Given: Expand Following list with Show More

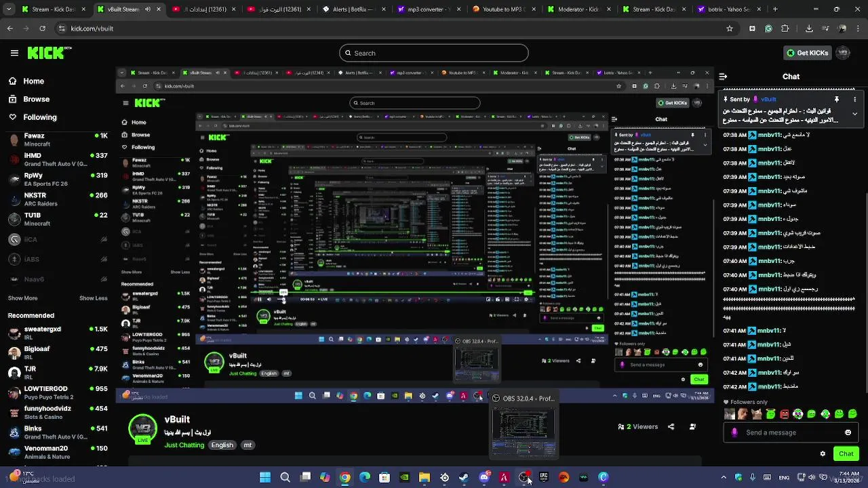Looking at the screenshot, I should coord(22,298).
